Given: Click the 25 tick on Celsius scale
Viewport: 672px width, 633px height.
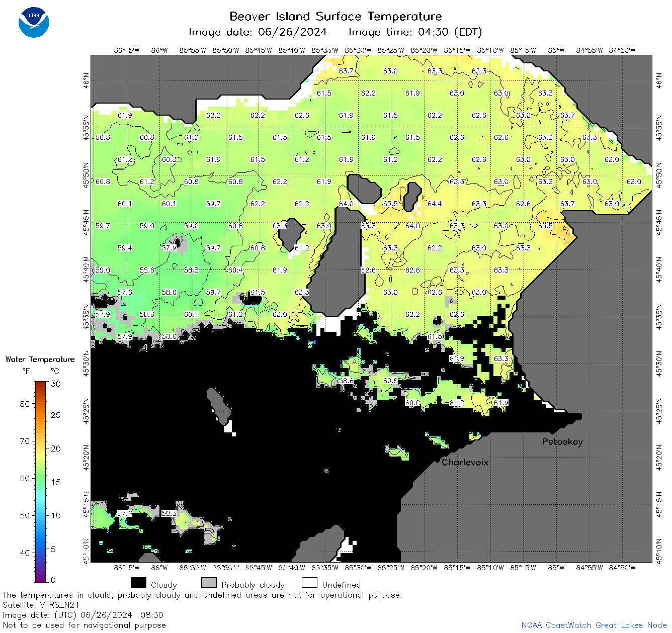Looking at the screenshot, I should click(56, 415).
